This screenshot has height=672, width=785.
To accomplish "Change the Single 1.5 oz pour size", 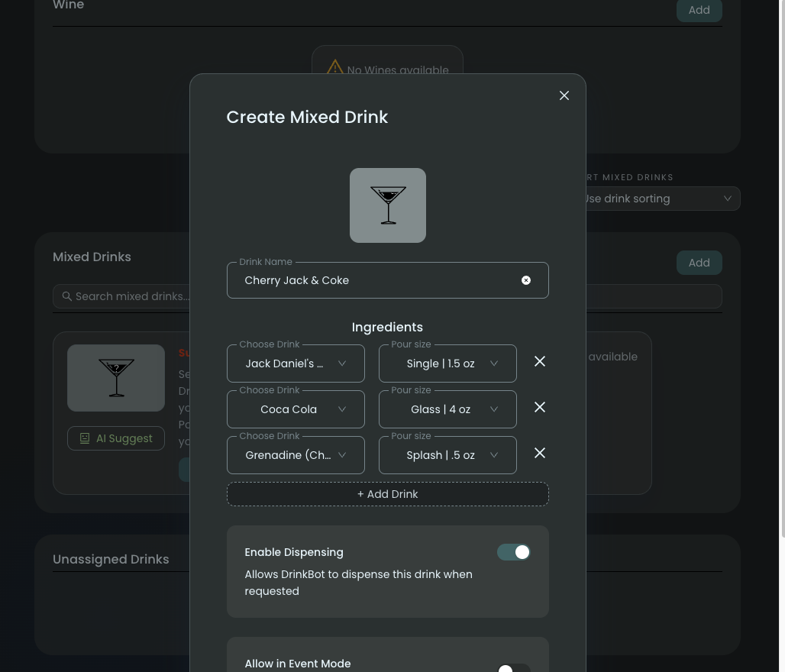I will tap(447, 363).
